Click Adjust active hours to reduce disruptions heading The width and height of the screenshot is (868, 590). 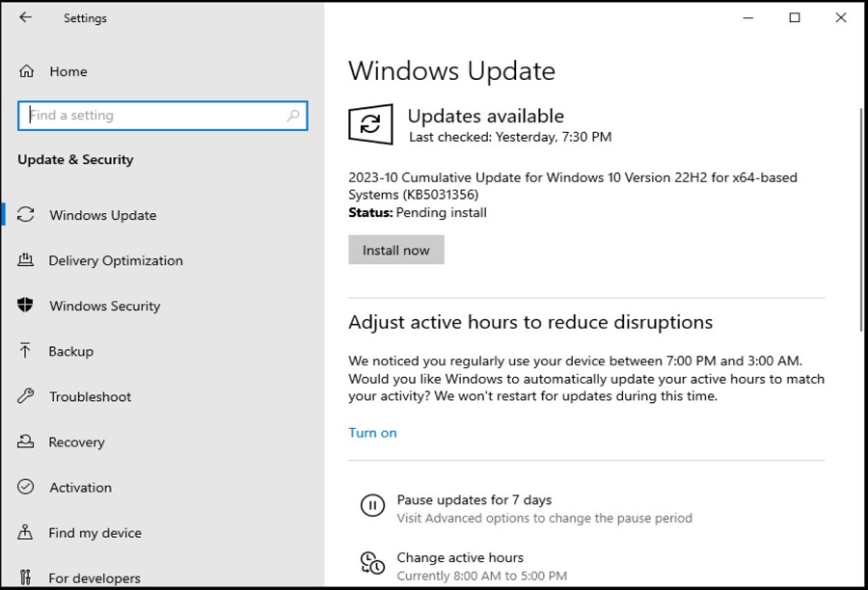pos(530,322)
